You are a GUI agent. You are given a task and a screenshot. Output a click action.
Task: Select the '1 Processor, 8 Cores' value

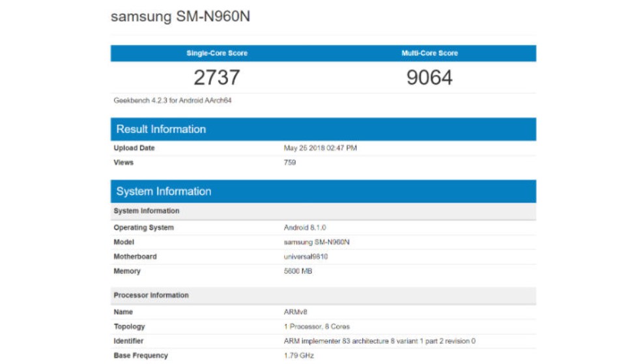pyautogui.click(x=317, y=326)
